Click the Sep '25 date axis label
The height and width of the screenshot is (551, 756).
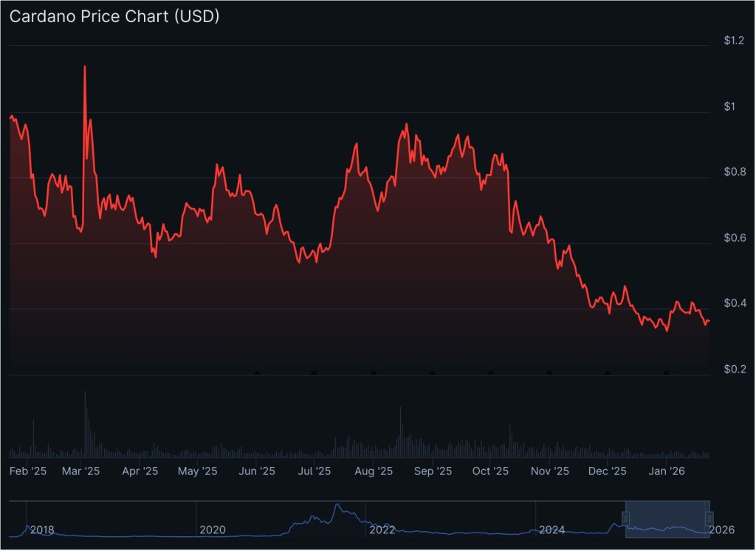433,471
